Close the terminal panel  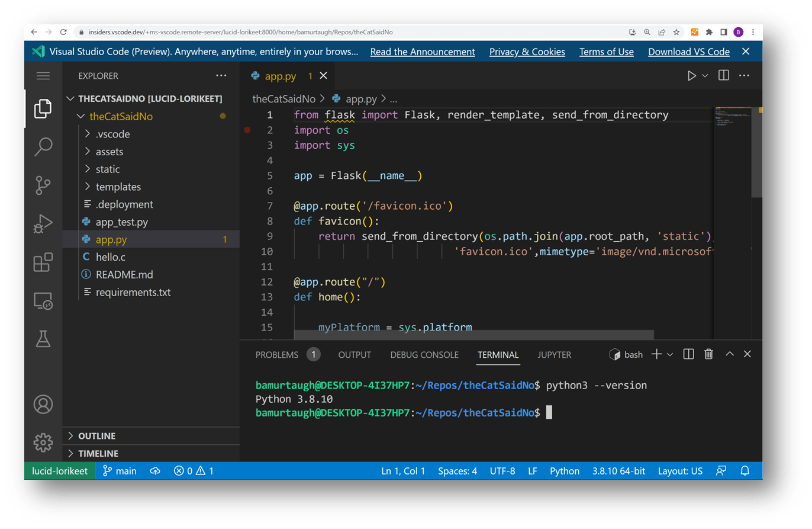[x=747, y=354]
